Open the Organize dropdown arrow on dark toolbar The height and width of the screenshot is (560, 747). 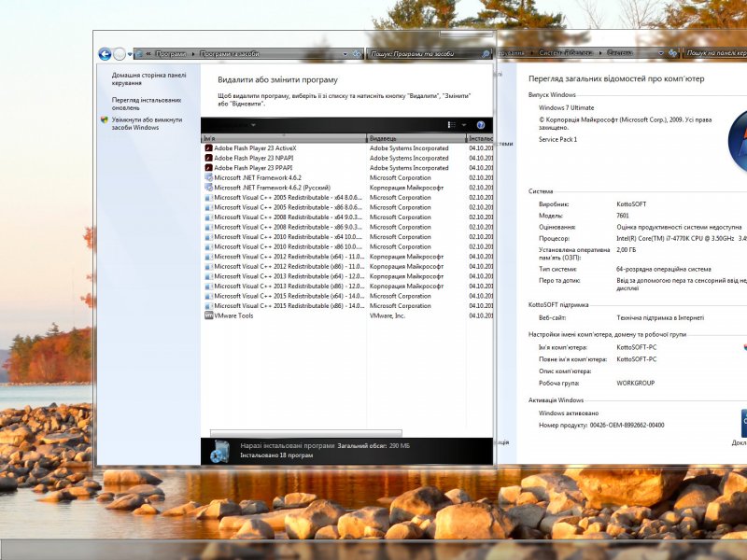tap(253, 125)
